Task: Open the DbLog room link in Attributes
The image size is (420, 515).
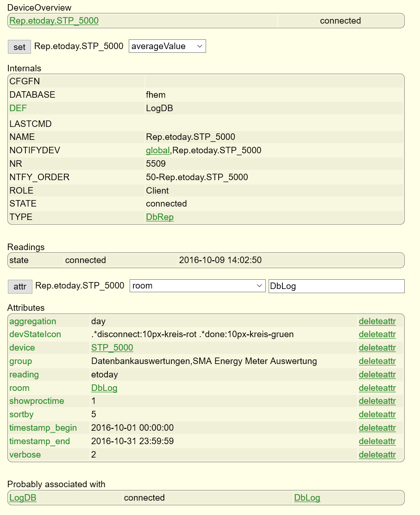Action: [x=104, y=388]
